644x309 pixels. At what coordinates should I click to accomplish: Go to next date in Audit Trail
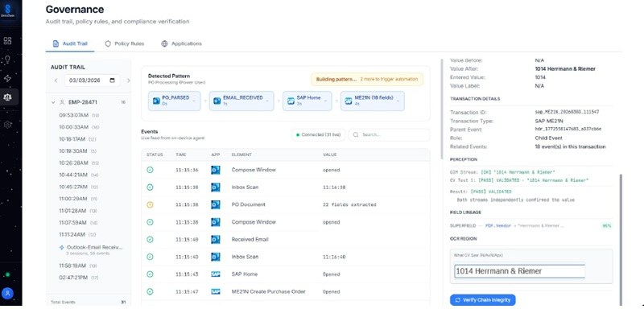128,80
